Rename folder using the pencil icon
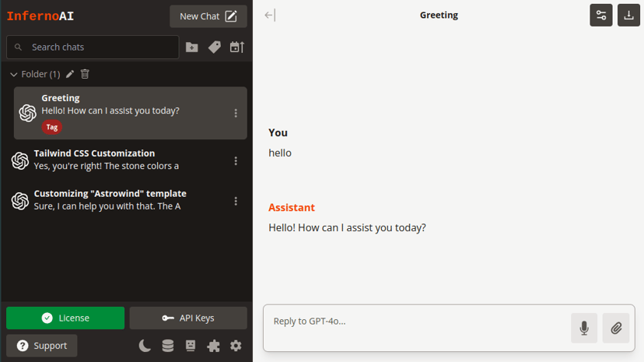 (x=70, y=74)
